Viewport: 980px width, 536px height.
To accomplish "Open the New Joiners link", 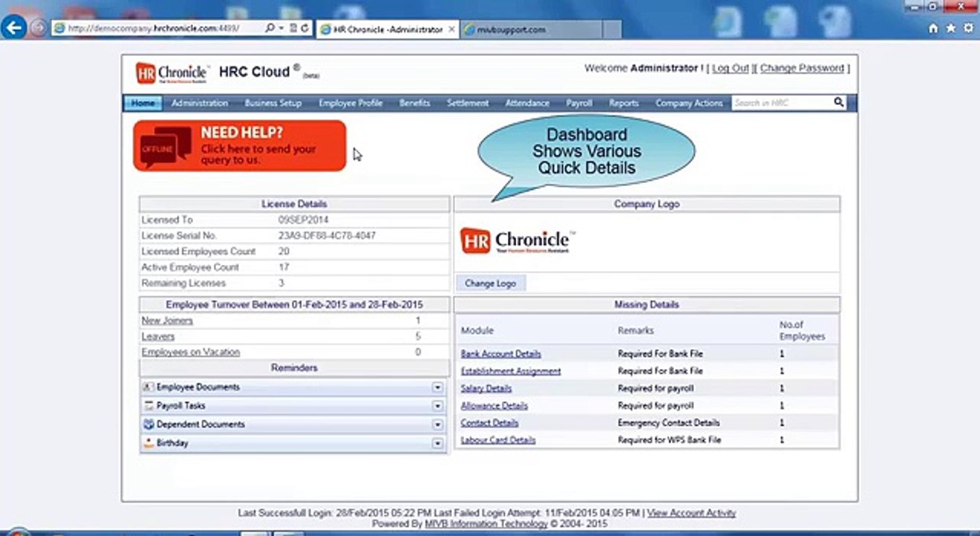I will (168, 321).
